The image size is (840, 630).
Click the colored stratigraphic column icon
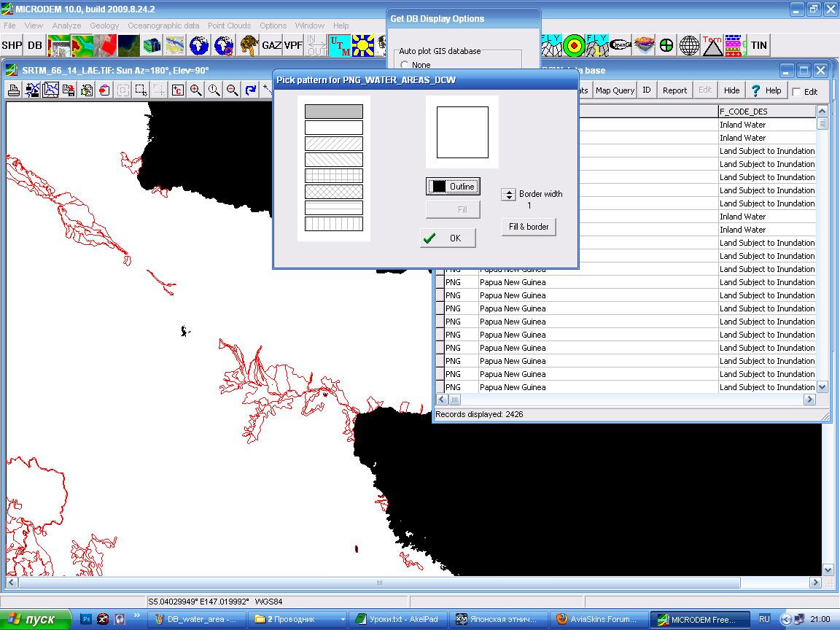[x=736, y=45]
